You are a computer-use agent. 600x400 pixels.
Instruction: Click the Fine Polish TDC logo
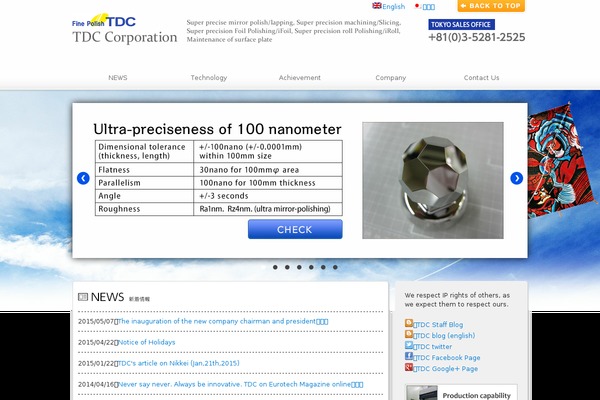[x=104, y=21]
